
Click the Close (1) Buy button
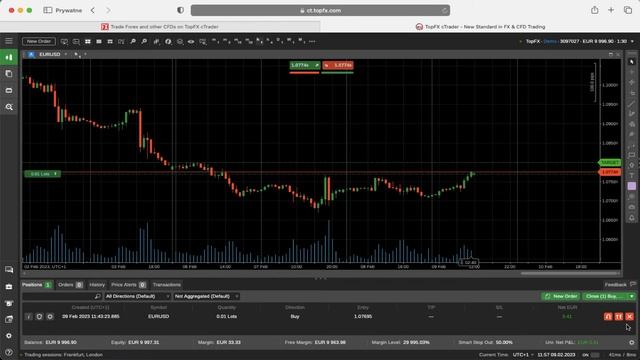tap(605, 296)
